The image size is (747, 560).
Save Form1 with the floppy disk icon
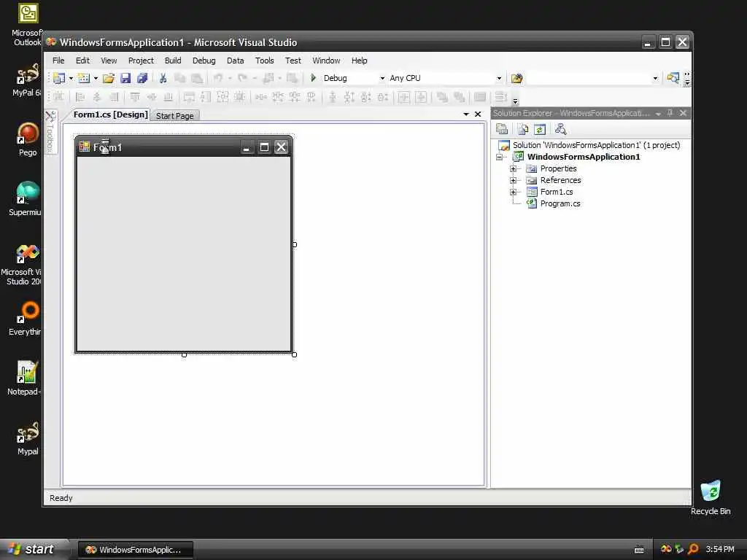tap(125, 78)
